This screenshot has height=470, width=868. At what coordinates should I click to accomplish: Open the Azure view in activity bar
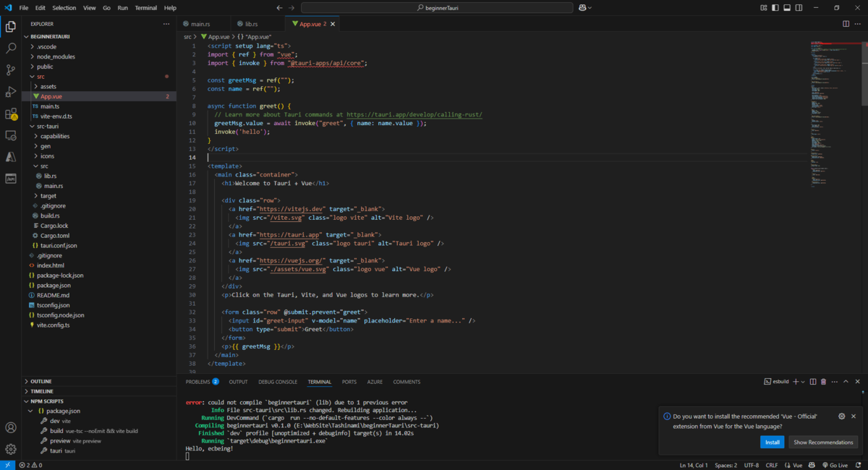(x=11, y=157)
